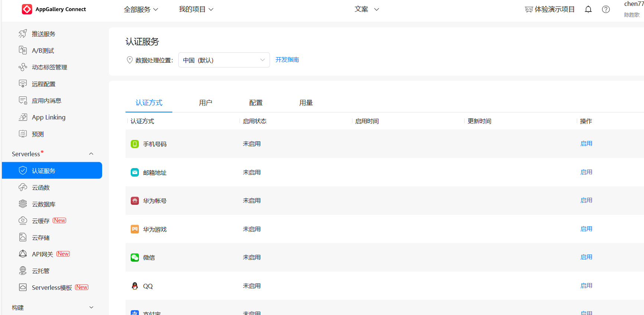The height and width of the screenshot is (315, 644).
Task: Click the 邮箱地址 mail icon
Action: (135, 173)
